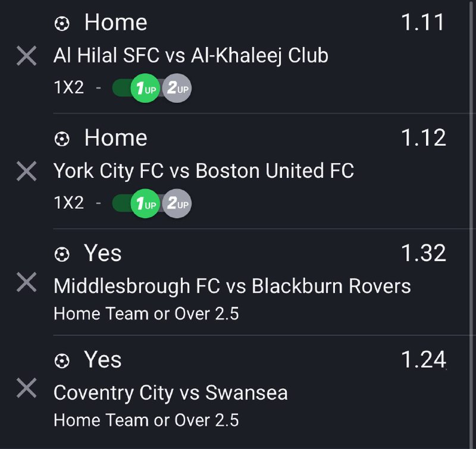Click soccer ball icon beside Middlesbrough Yes pick
The height and width of the screenshot is (449, 476).
point(62,255)
